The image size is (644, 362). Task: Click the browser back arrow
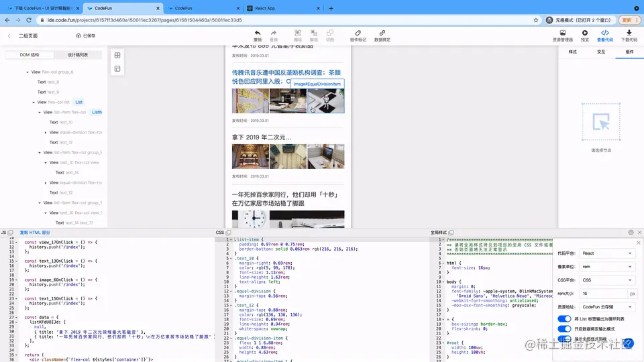7,20
